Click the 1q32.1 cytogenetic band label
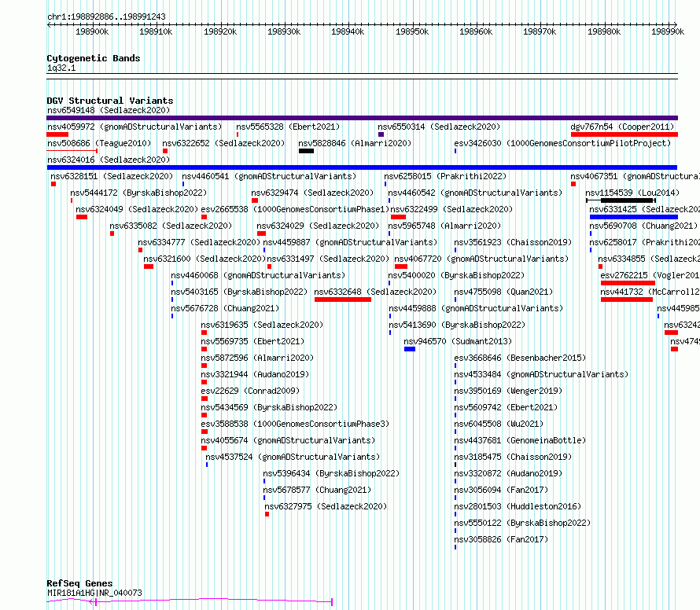 (61, 68)
